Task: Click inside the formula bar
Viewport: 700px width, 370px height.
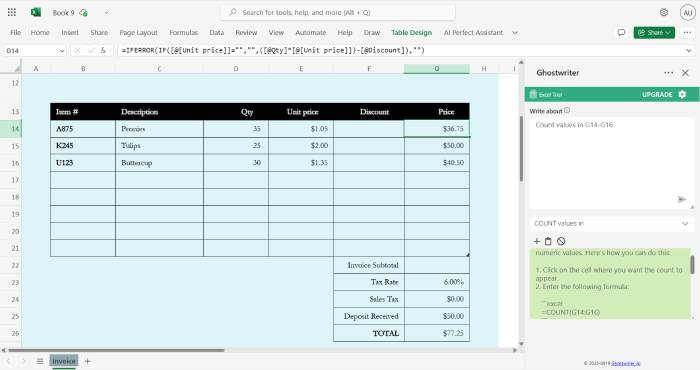Action: click(400, 50)
